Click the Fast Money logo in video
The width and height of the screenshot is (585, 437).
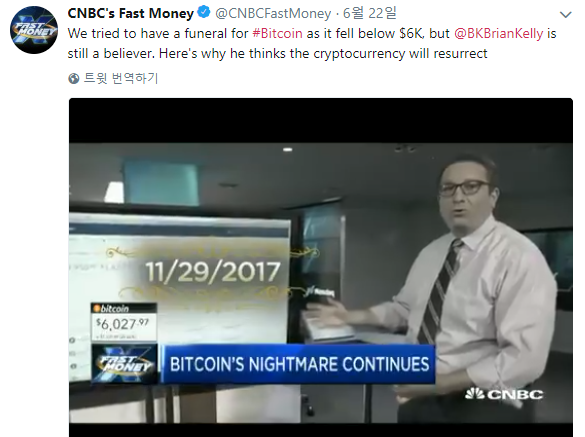pyautogui.click(x=124, y=364)
